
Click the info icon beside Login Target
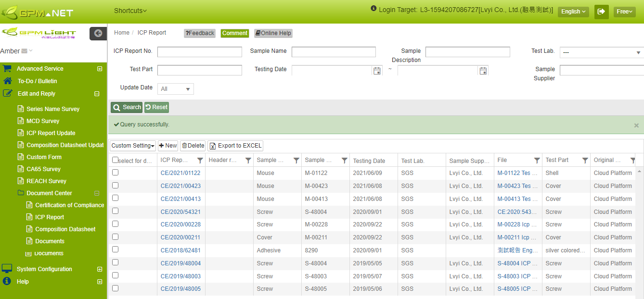(x=374, y=9)
